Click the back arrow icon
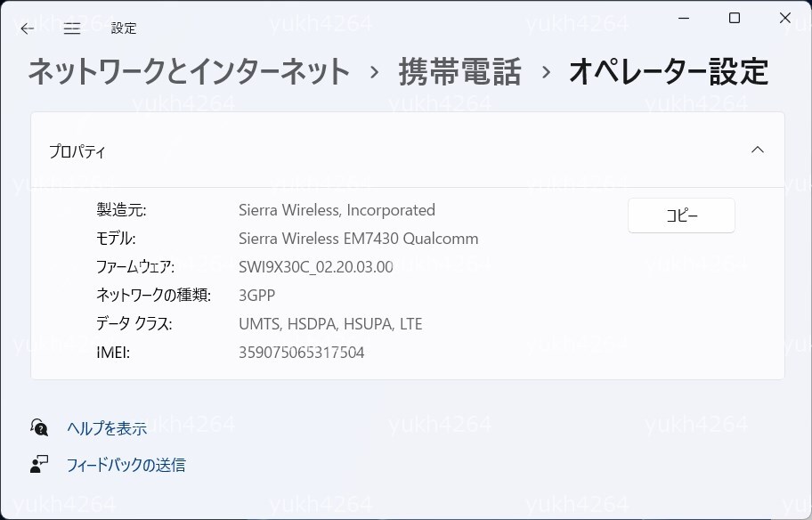Image resolution: width=812 pixels, height=520 pixels. (x=28, y=28)
